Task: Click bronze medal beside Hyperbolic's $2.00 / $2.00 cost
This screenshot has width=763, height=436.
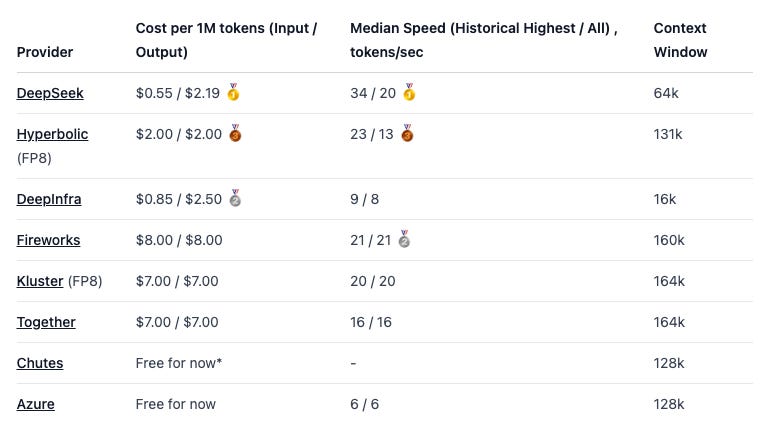Action: point(236,133)
